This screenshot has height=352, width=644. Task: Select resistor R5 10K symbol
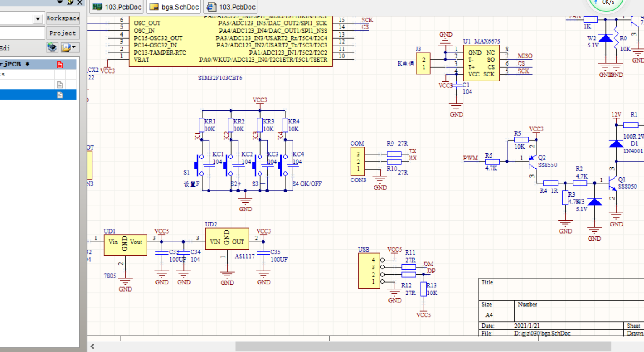click(521, 139)
